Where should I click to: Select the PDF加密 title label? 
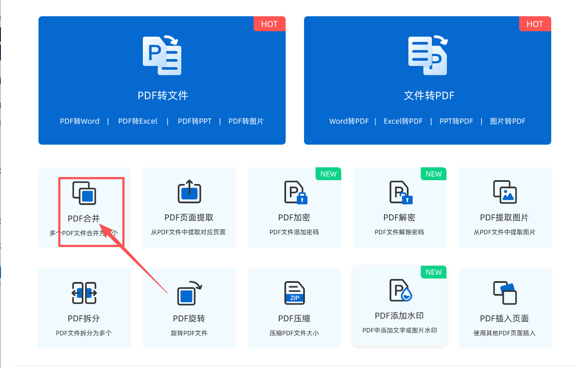click(x=294, y=218)
